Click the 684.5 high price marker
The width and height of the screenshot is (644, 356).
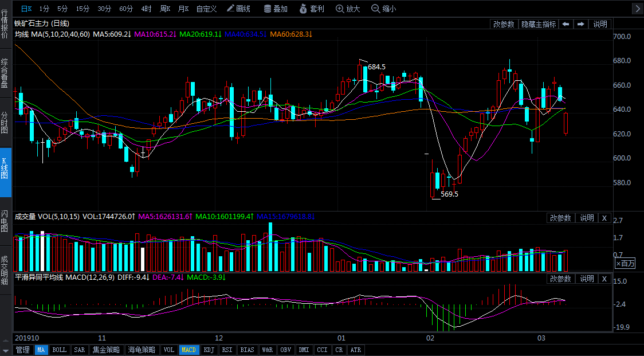click(x=376, y=67)
